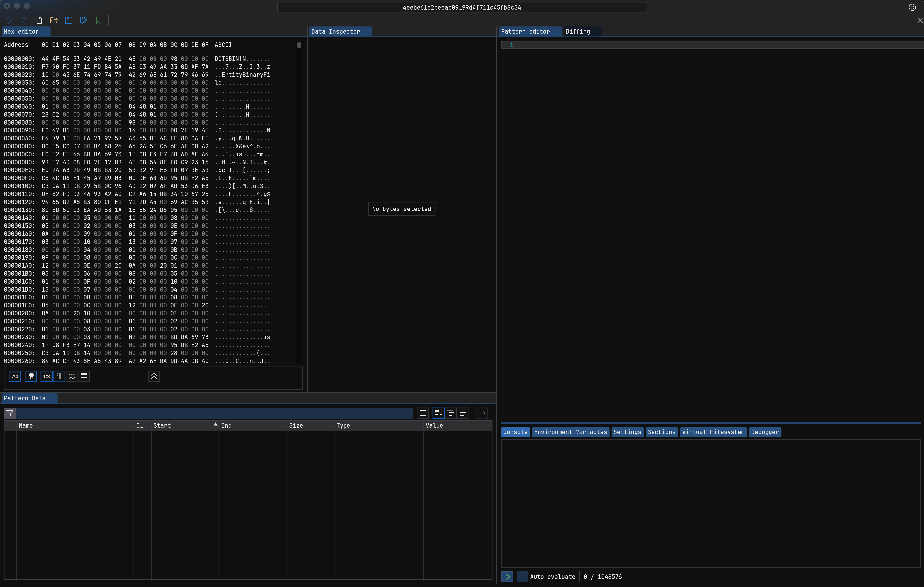Enable the Auto evaluate checkbox
The image size is (924, 587).
point(522,576)
